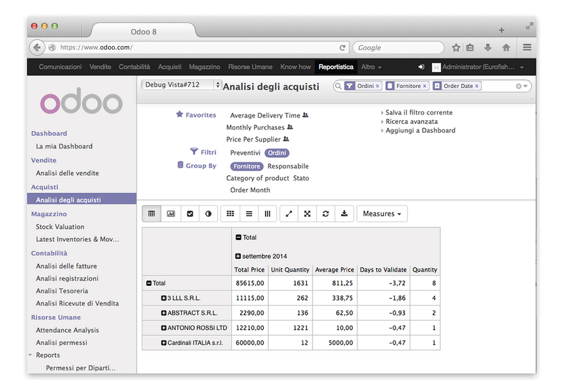The width and height of the screenshot is (565, 392).
Task: Enable the Preventivi filter
Action: [x=245, y=152]
